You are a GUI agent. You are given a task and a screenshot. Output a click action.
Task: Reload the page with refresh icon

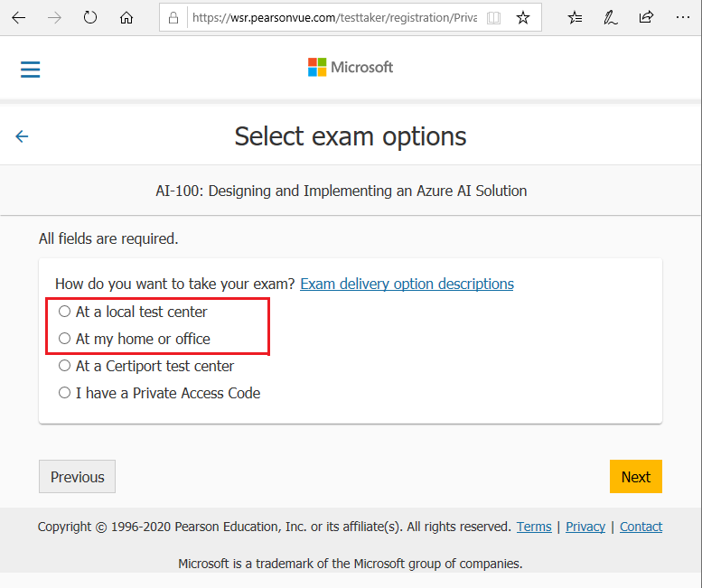click(x=90, y=18)
